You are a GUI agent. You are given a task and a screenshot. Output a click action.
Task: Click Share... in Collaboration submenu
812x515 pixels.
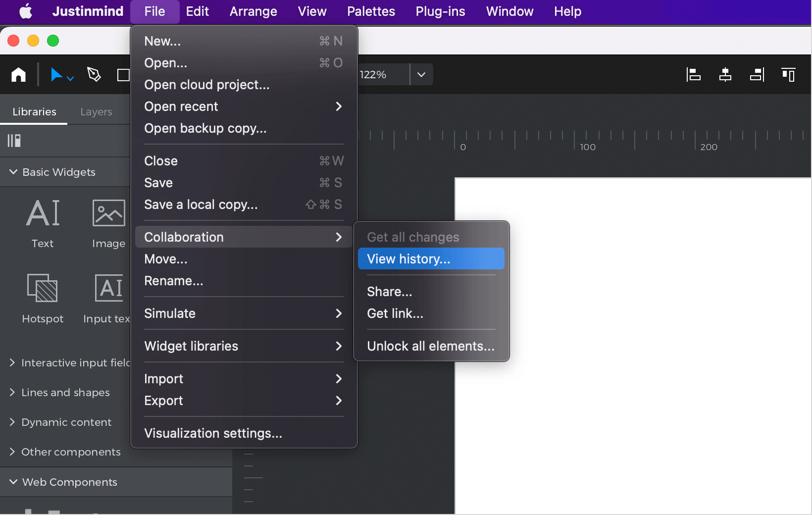coord(431,292)
